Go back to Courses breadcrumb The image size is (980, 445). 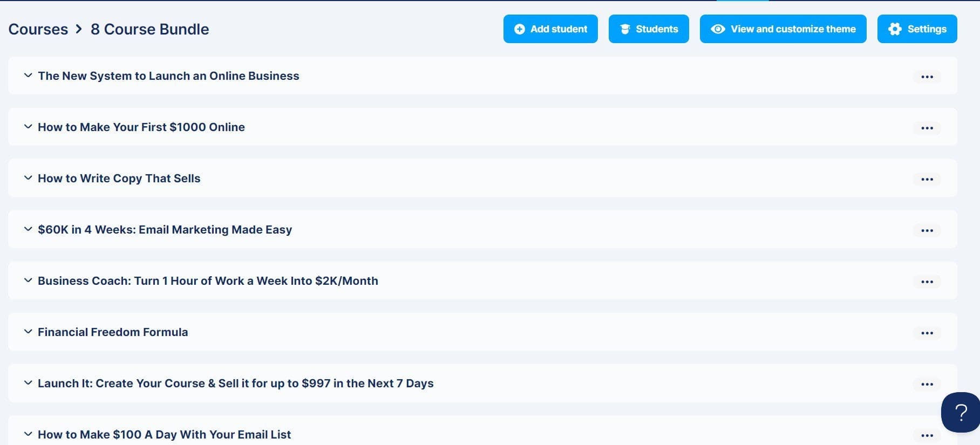38,29
